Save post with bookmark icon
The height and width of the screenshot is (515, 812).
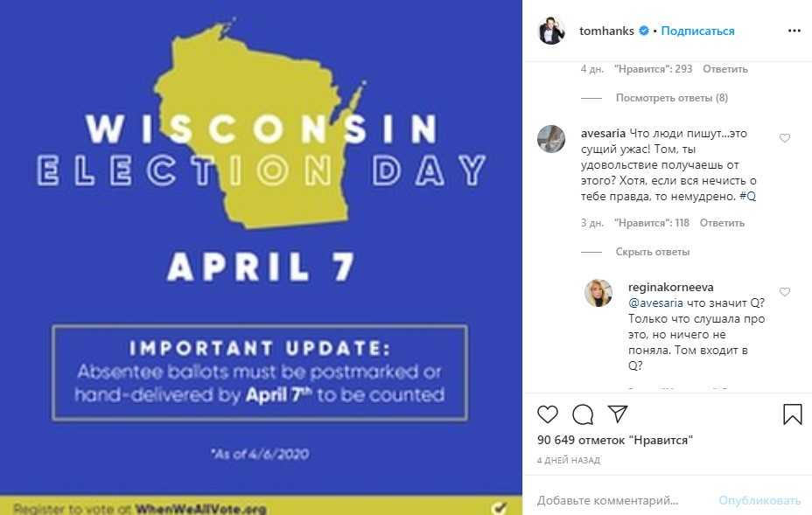pos(793,414)
